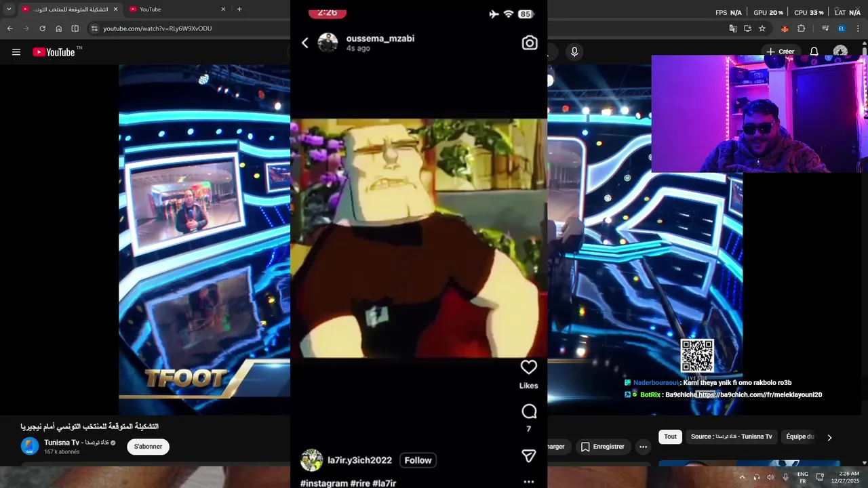Click the #instagram #rire #la7ir hashtags caption
Viewport: 868px width, 488px height.
tap(348, 483)
